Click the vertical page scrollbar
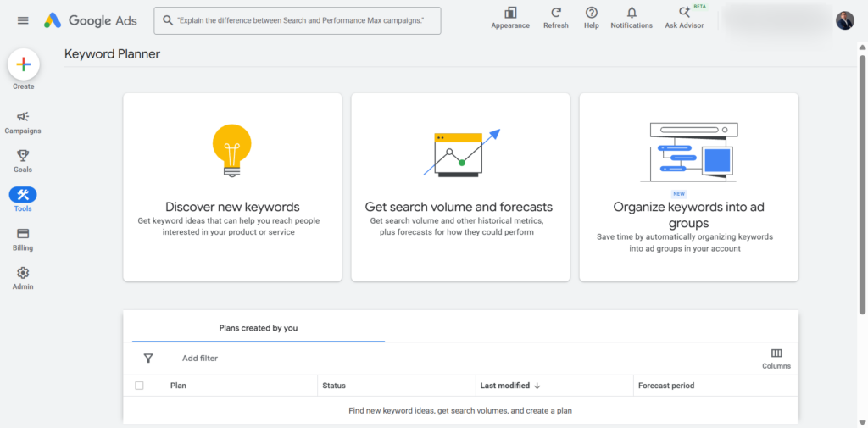 click(862, 185)
